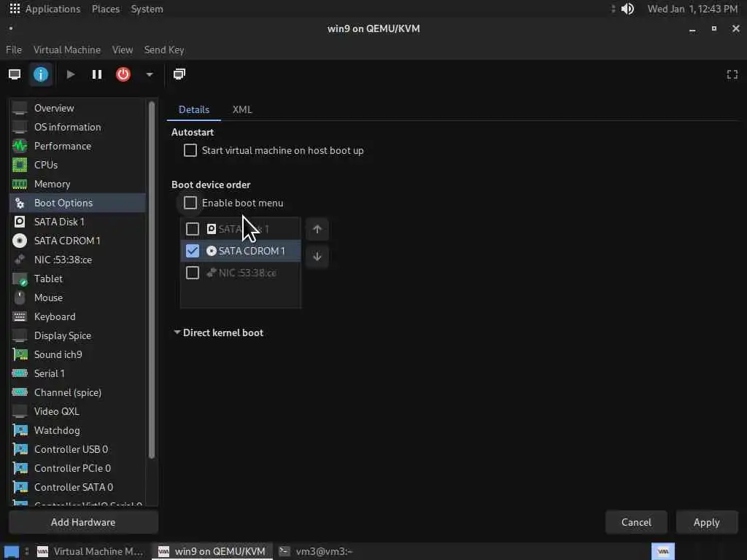Click show desktop icon in taskbar

tap(12, 551)
